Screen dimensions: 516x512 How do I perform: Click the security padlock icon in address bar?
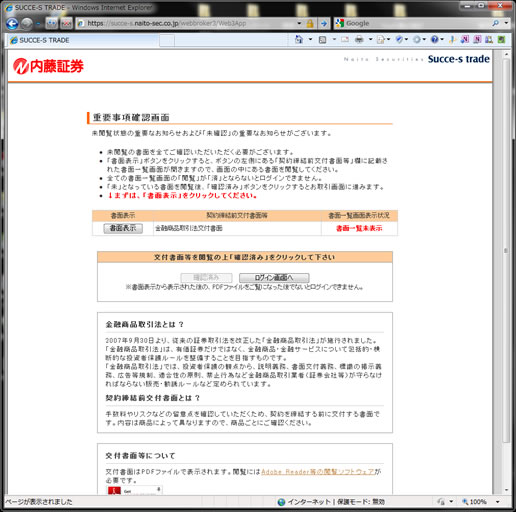click(310, 23)
